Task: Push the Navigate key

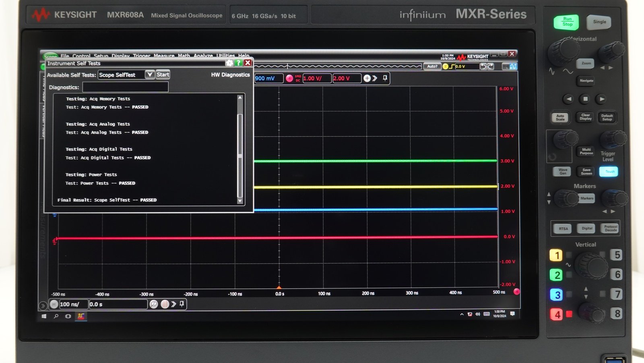Action: 586,81
